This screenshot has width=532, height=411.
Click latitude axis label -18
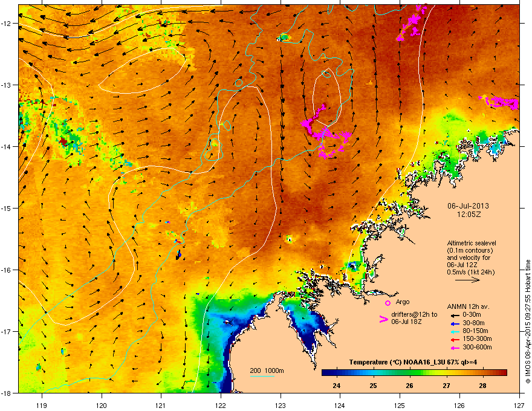7,393
